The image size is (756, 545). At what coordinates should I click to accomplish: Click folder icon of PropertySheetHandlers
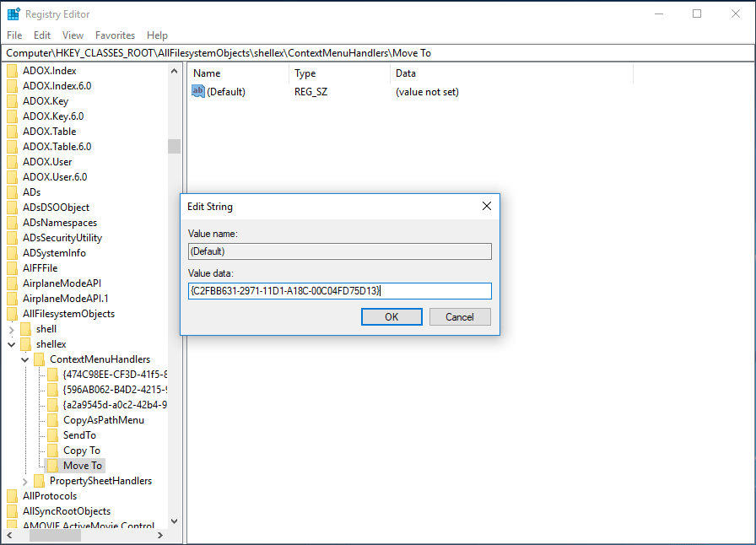(x=40, y=481)
